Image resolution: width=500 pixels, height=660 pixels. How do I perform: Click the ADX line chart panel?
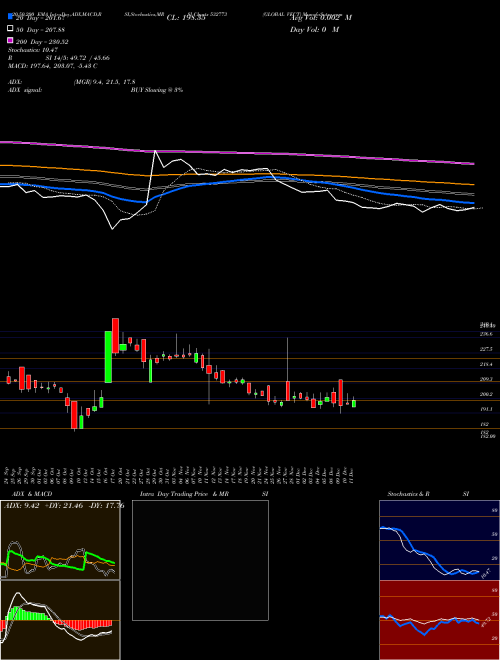click(x=60, y=540)
